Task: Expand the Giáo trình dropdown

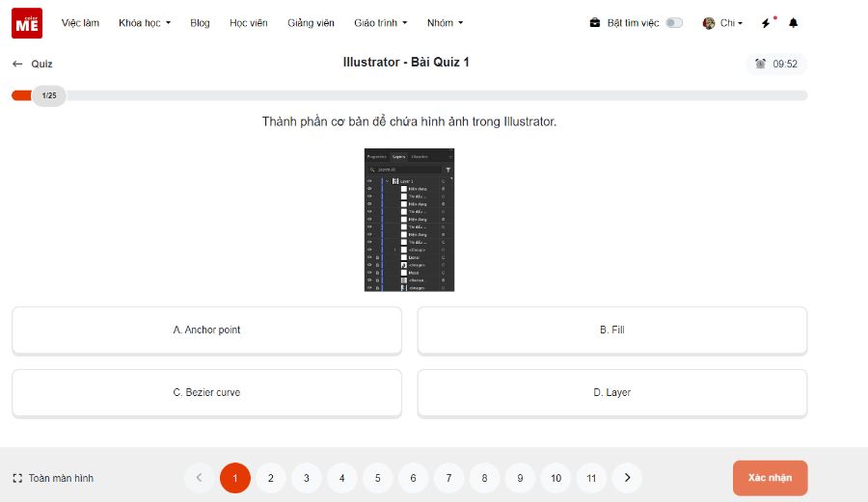Action: pos(380,23)
